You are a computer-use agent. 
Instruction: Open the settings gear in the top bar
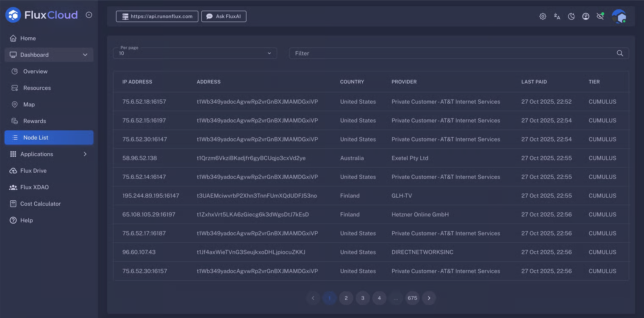tap(543, 17)
